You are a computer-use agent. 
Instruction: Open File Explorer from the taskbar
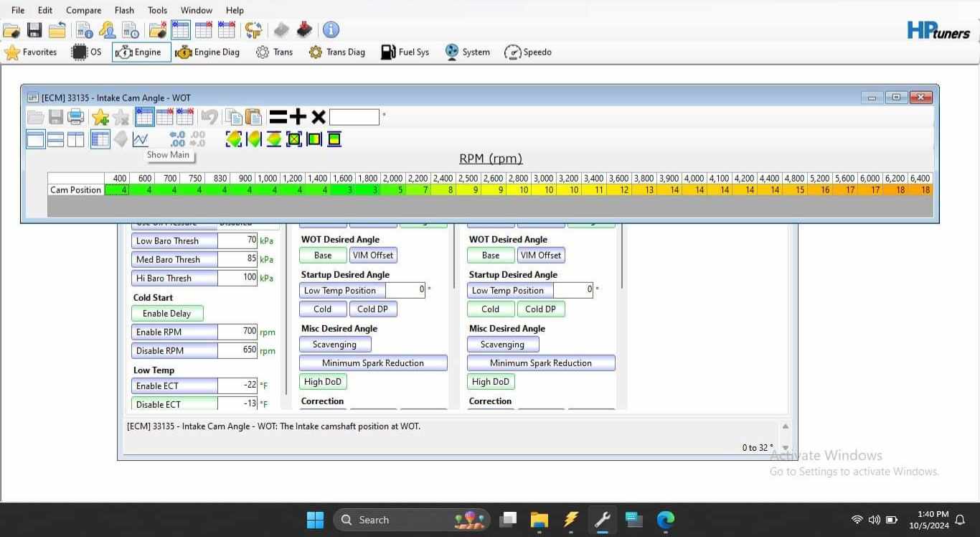click(x=540, y=520)
